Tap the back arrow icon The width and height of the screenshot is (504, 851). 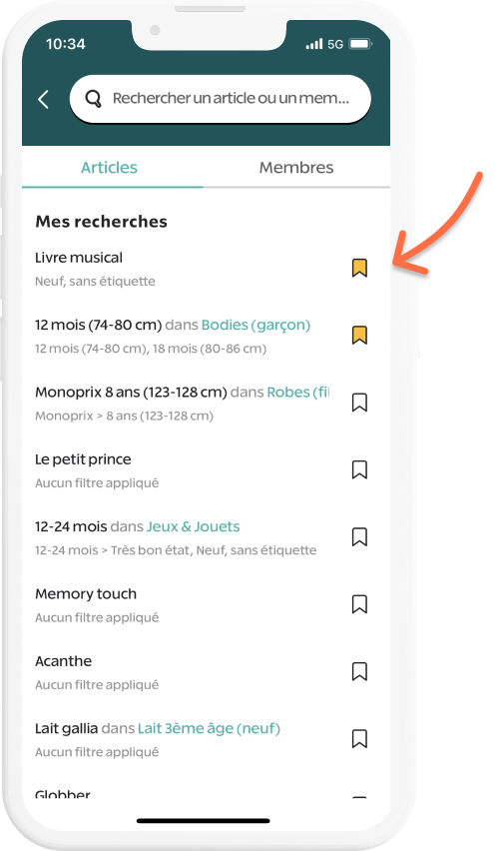point(43,99)
